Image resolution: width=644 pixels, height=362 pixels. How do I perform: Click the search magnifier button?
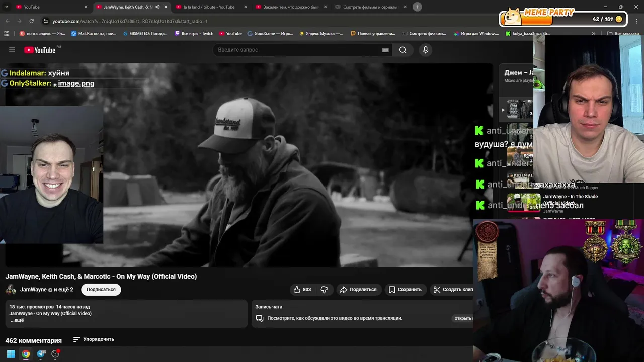(x=403, y=50)
